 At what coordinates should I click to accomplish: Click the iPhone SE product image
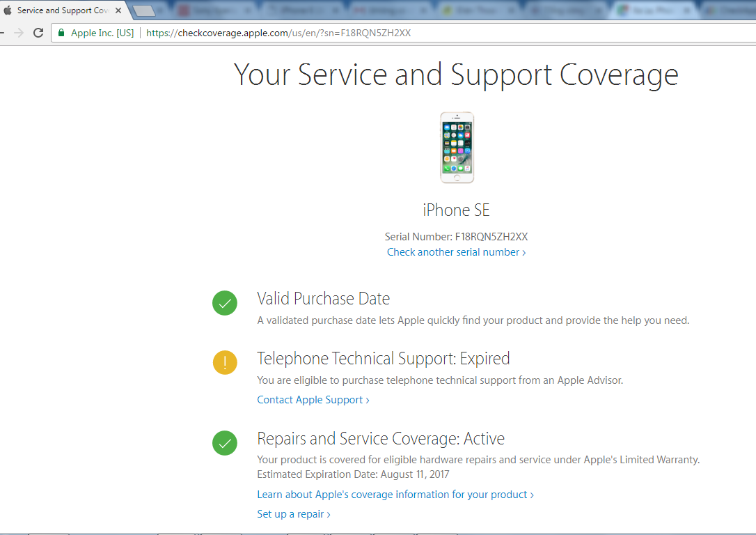[457, 148]
